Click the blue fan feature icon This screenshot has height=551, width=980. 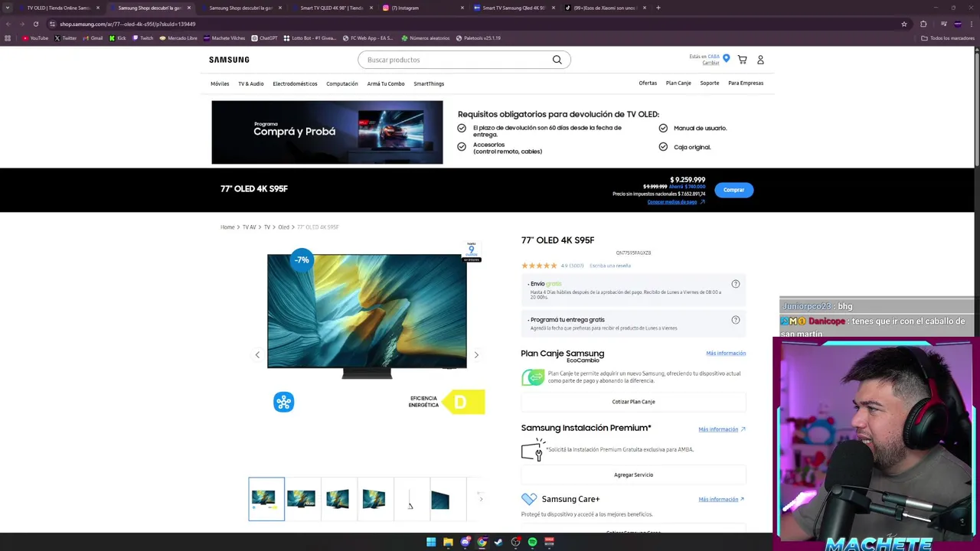coord(284,402)
